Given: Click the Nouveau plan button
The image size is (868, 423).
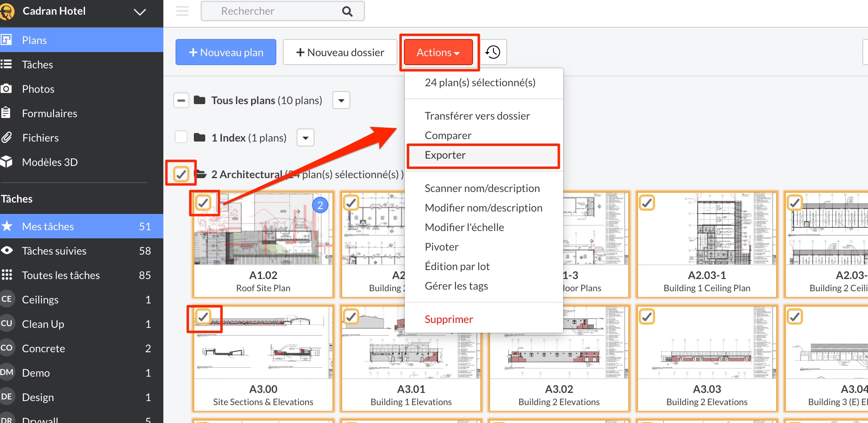Looking at the screenshot, I should click(x=226, y=52).
